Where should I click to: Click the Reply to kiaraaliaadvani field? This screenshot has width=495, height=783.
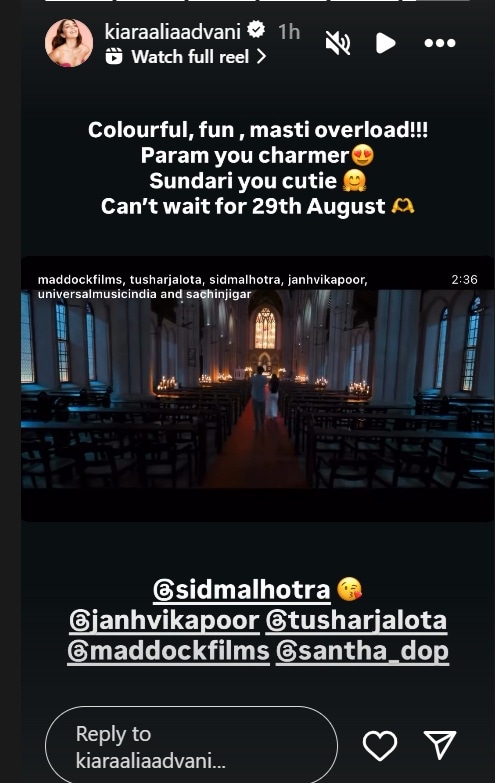(x=191, y=747)
